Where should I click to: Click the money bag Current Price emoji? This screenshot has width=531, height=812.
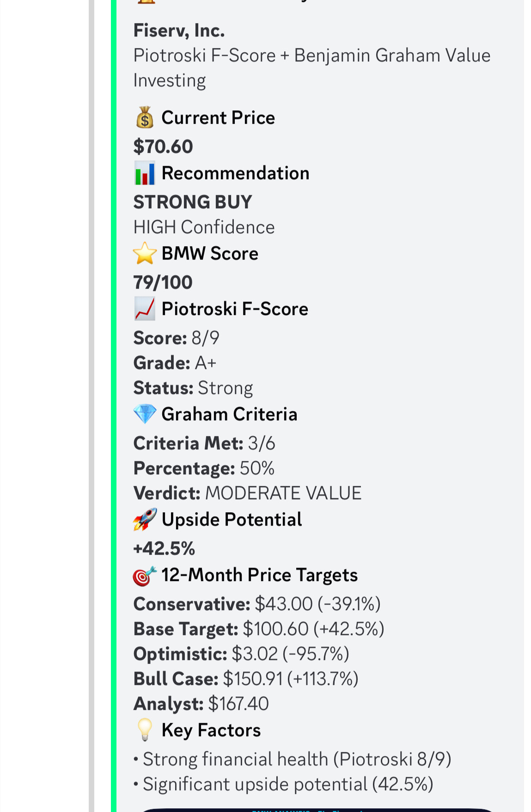pos(145,117)
